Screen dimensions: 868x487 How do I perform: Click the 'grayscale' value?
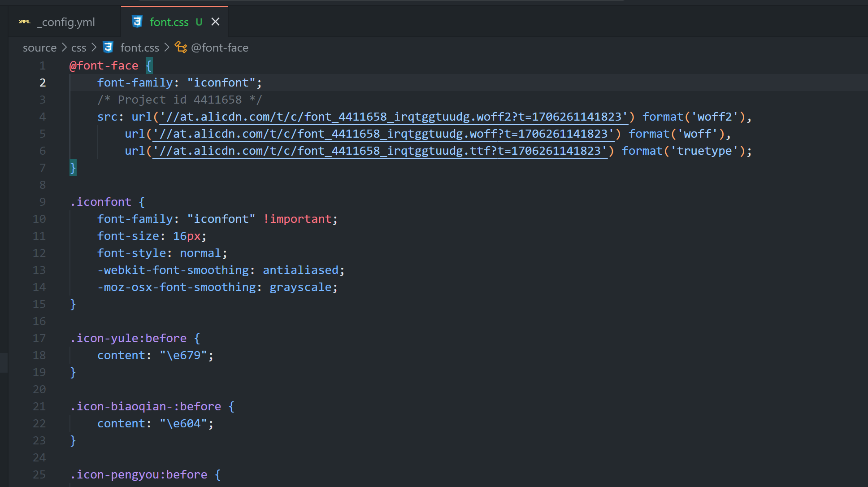tap(300, 287)
